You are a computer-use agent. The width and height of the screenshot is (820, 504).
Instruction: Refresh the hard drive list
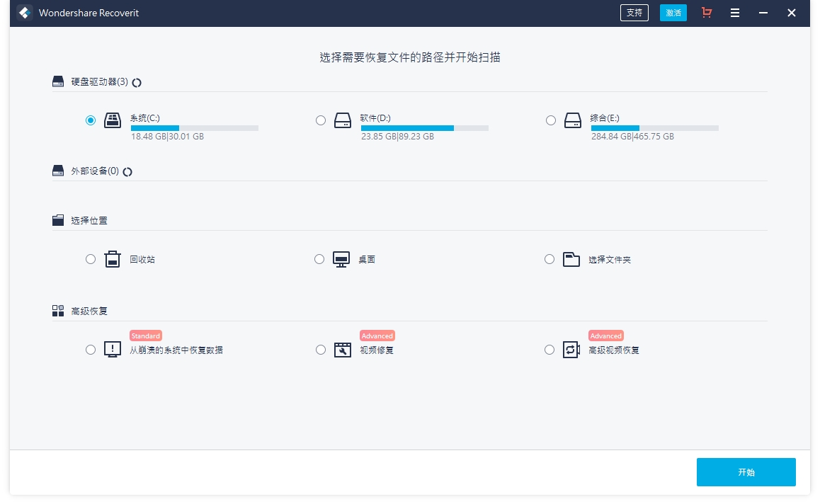(137, 82)
